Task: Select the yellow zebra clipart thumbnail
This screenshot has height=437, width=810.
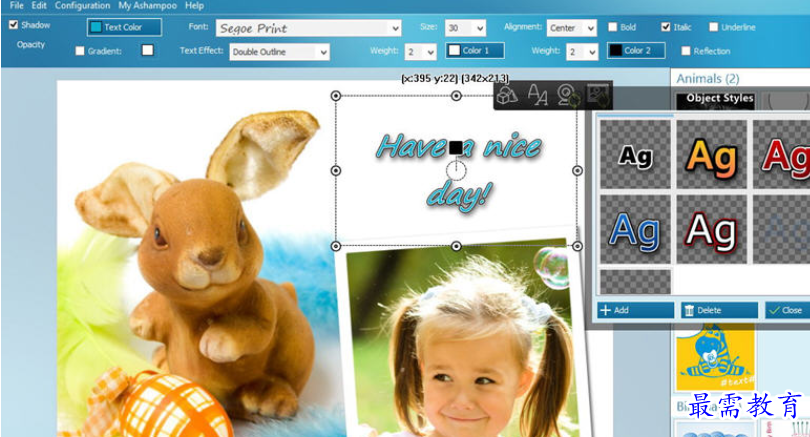Action: click(x=714, y=357)
